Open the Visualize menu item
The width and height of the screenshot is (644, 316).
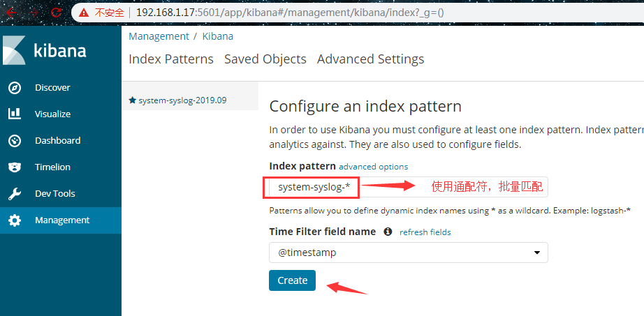pyautogui.click(x=61, y=114)
